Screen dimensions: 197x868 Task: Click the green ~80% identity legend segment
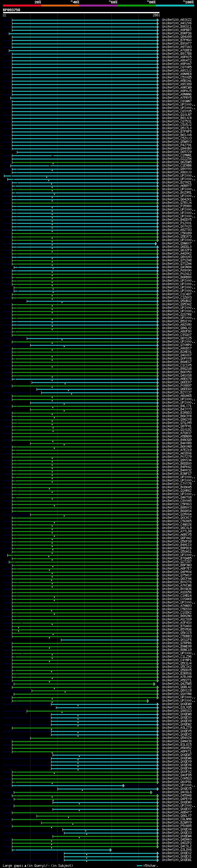click(x=137, y=6)
